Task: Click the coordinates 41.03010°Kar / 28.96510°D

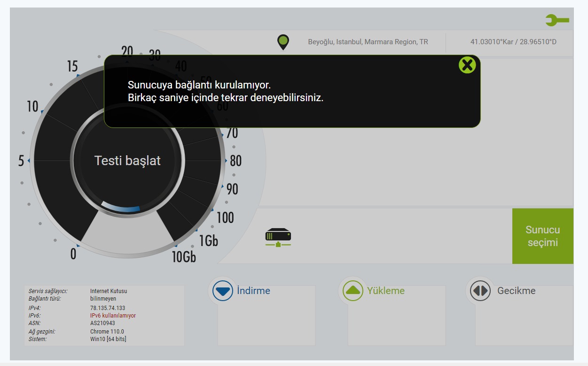Action: tap(513, 42)
